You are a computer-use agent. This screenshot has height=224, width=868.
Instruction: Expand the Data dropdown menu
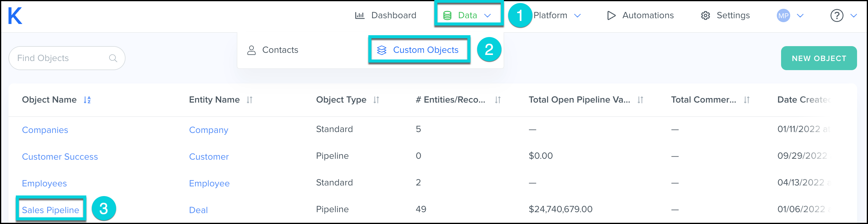(x=468, y=15)
